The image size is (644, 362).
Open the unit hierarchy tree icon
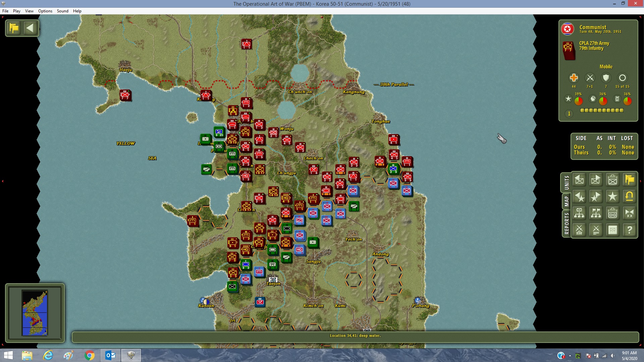[579, 213]
